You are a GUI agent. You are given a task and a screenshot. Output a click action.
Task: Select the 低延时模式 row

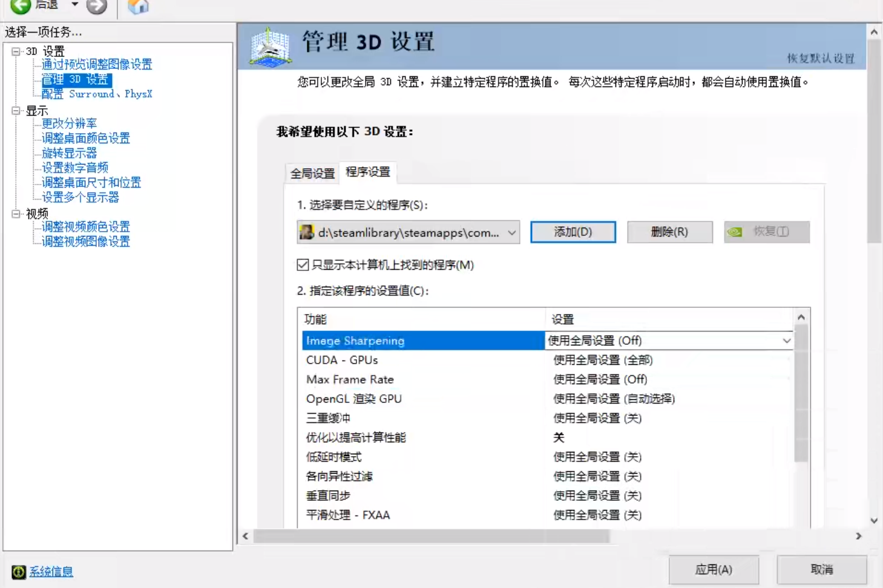coord(547,457)
